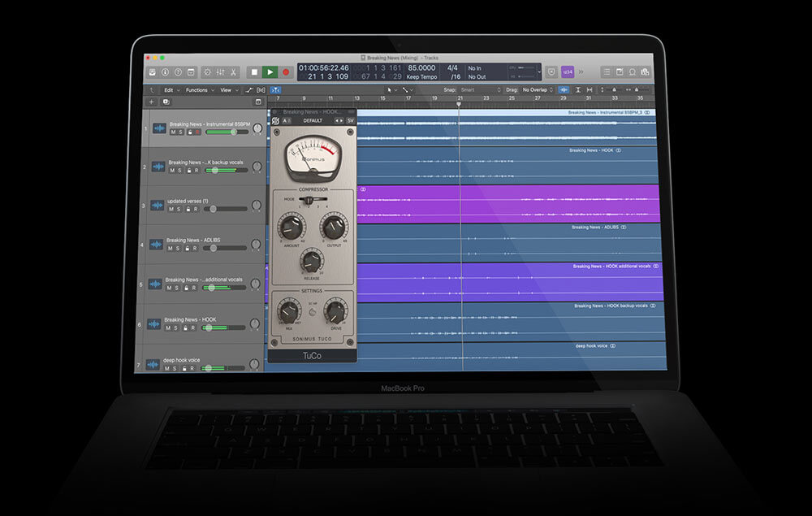Click the playhead marker at bar 21
812x516 pixels.
pyautogui.click(x=459, y=104)
